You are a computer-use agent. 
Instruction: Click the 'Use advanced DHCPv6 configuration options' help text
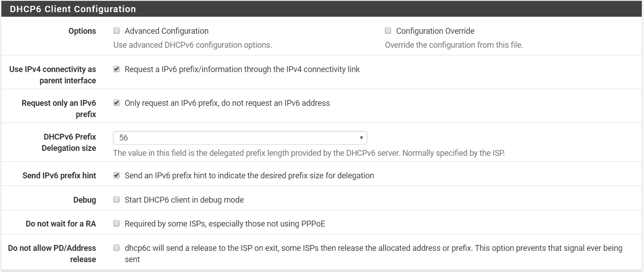coord(193,45)
